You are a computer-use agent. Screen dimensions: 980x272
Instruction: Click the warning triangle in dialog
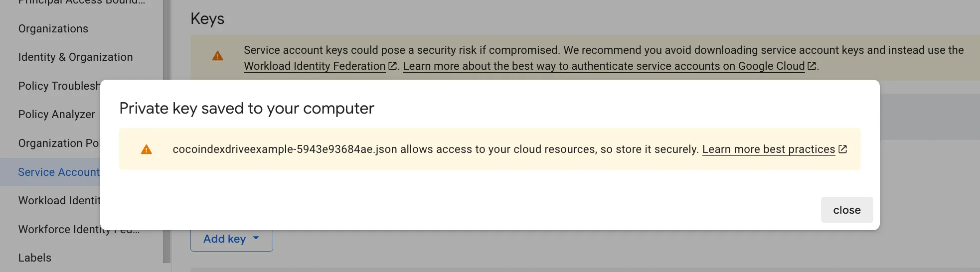[x=146, y=149]
